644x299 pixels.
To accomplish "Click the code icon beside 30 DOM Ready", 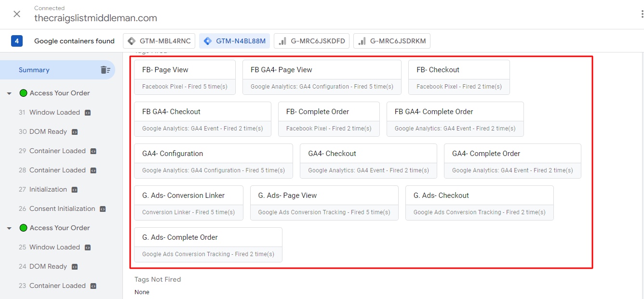I will pyautogui.click(x=75, y=132).
